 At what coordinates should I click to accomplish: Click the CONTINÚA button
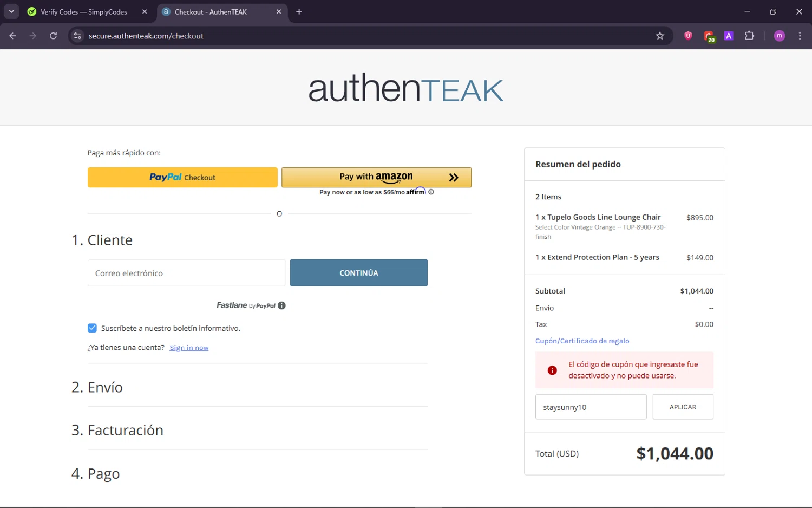pyautogui.click(x=359, y=273)
